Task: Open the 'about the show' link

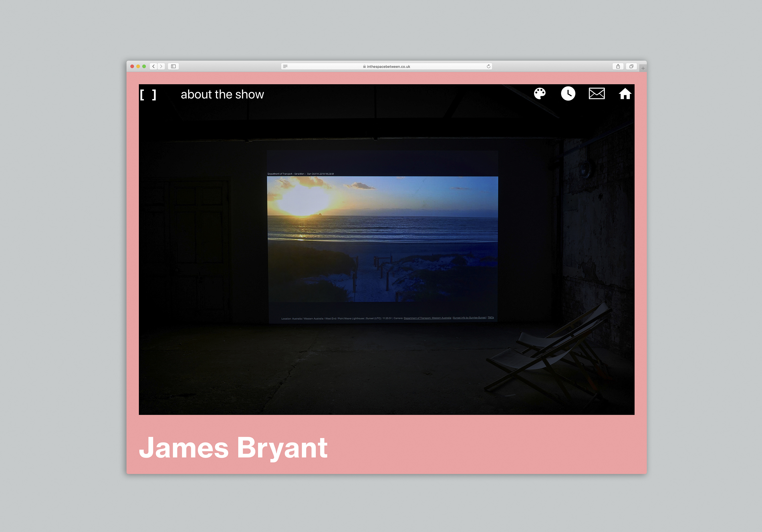Action: [x=222, y=94]
